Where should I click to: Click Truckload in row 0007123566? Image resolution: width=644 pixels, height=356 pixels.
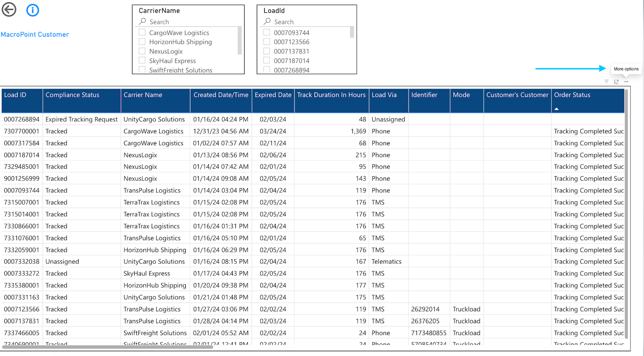coord(467,309)
